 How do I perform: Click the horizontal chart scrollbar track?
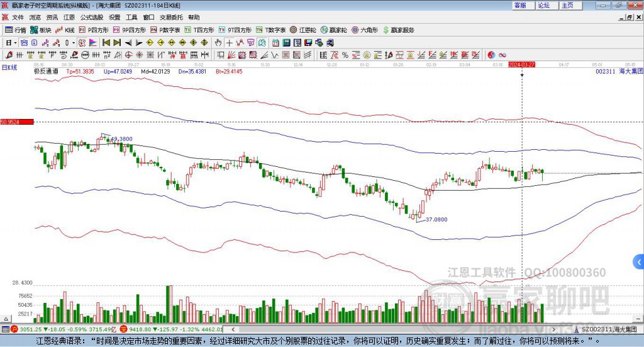394,329
